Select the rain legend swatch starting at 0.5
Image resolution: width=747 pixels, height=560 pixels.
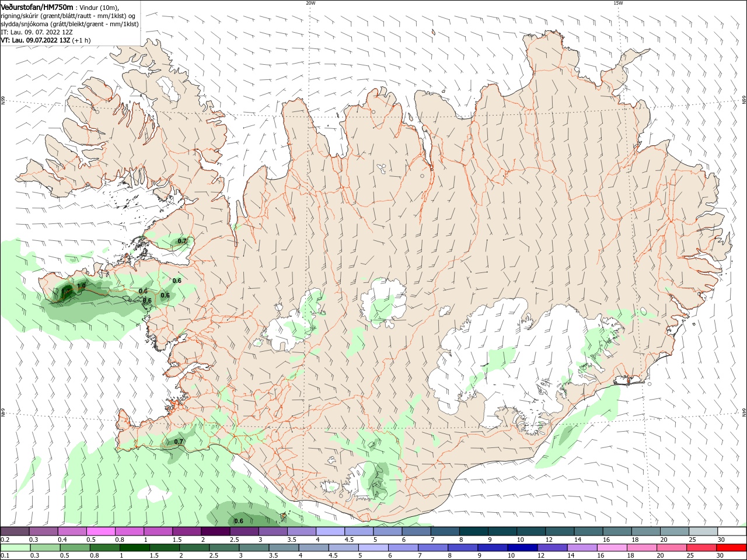74,548
